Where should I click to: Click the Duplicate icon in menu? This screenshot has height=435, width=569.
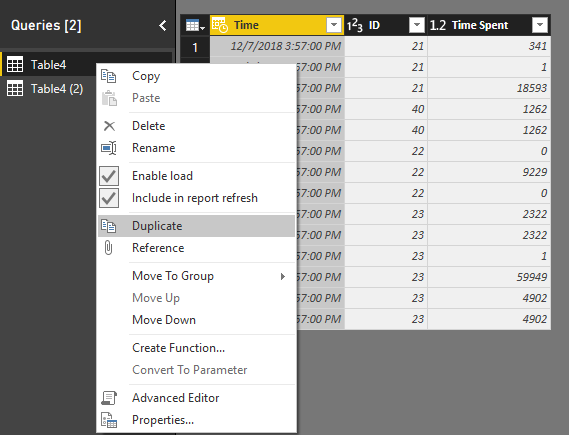coord(109,226)
